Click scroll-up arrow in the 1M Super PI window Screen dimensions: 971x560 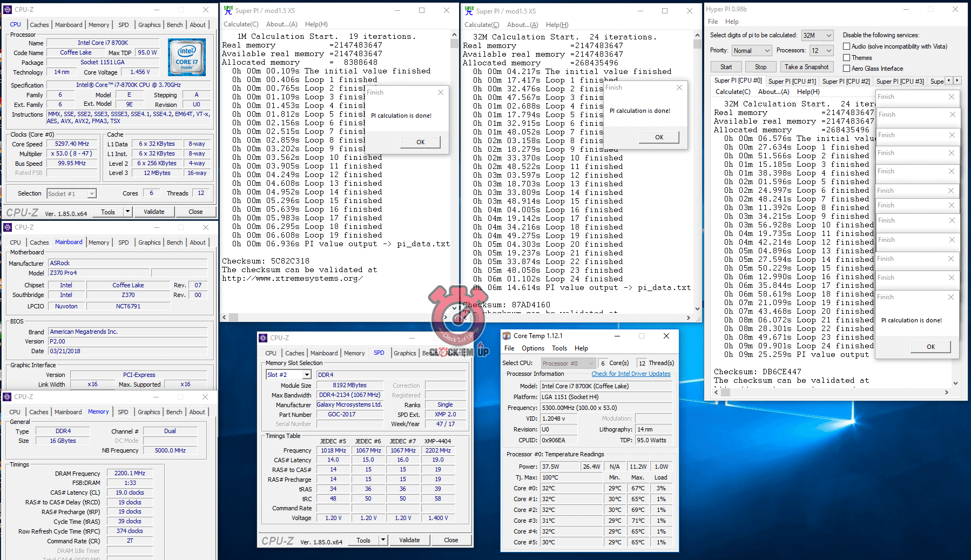454,35
